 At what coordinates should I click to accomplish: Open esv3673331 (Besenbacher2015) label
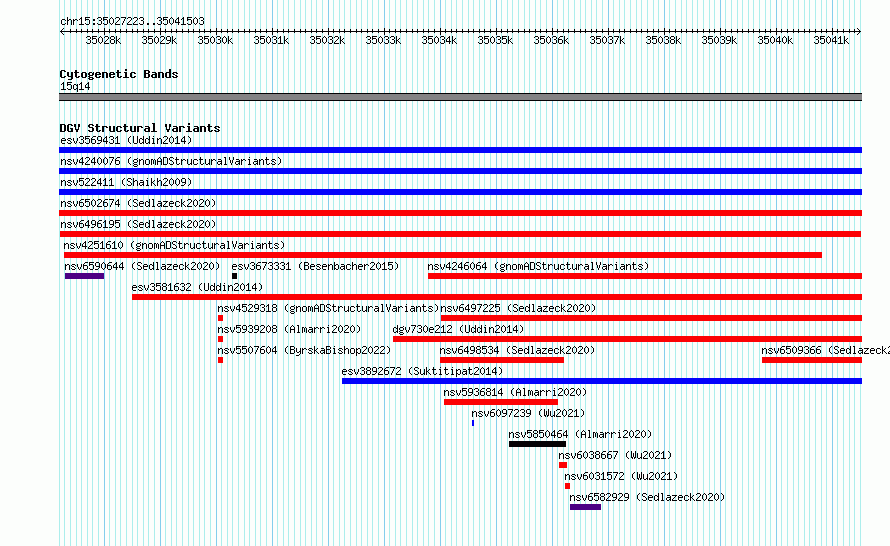315,266
